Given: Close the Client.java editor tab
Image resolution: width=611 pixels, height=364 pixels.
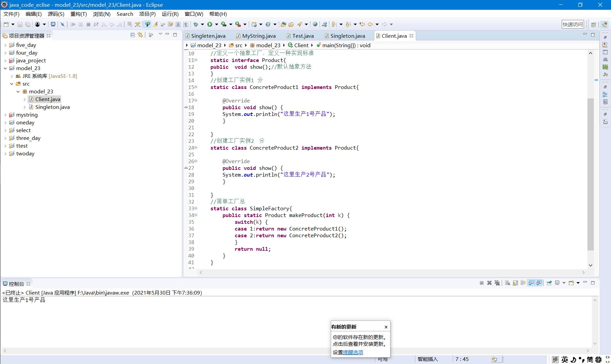Looking at the screenshot, I should (x=411, y=36).
